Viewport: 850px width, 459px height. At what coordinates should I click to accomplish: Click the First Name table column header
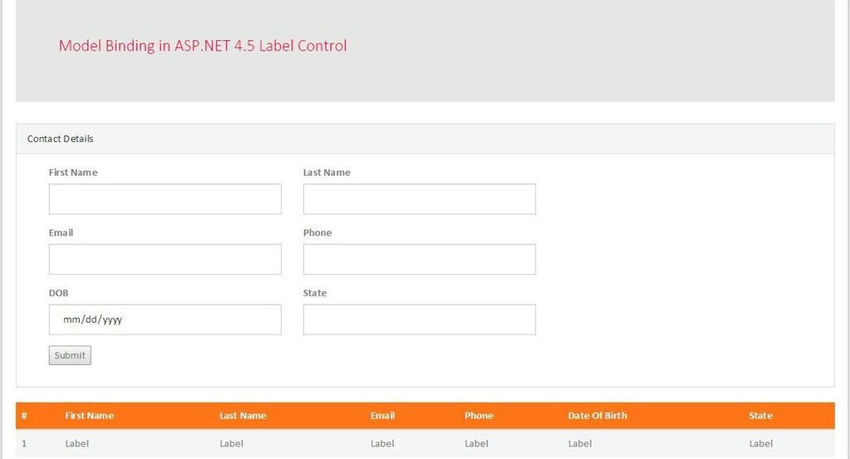click(89, 416)
